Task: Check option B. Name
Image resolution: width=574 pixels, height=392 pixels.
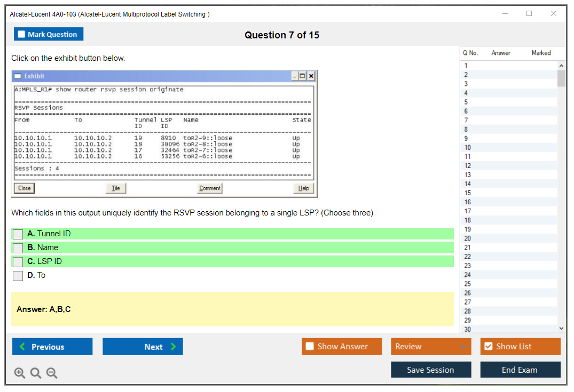Action: tap(18, 248)
